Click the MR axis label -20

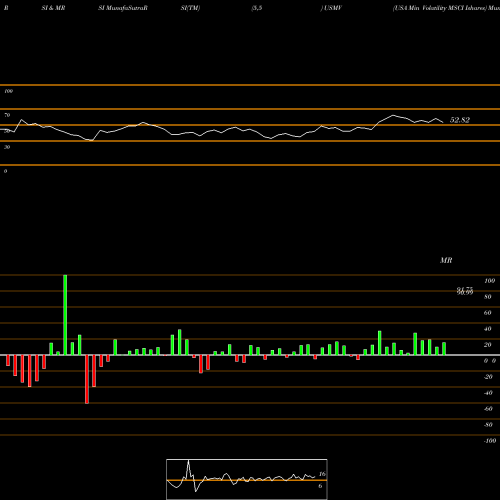pos(488,377)
